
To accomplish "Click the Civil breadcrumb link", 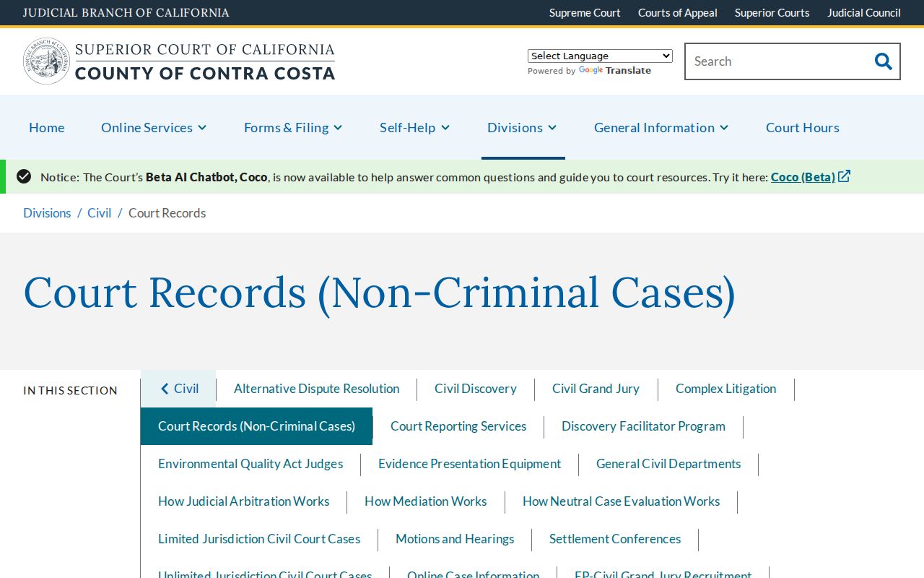I will coord(100,213).
